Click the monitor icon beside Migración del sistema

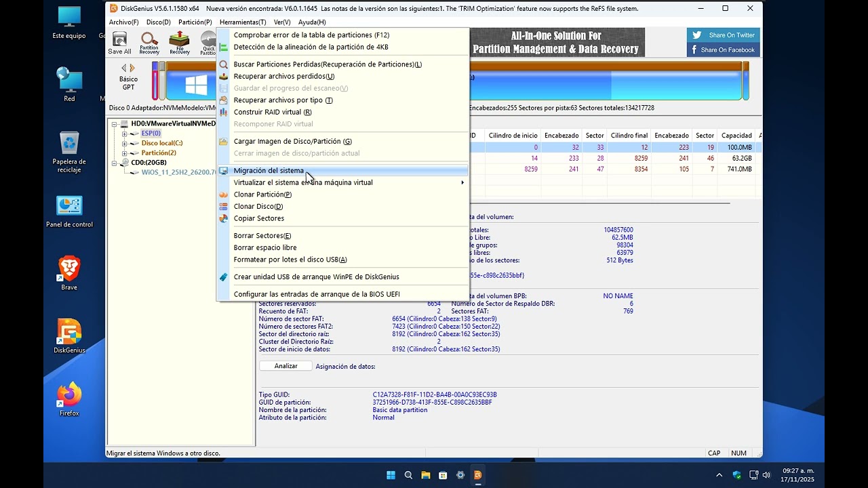click(x=224, y=171)
